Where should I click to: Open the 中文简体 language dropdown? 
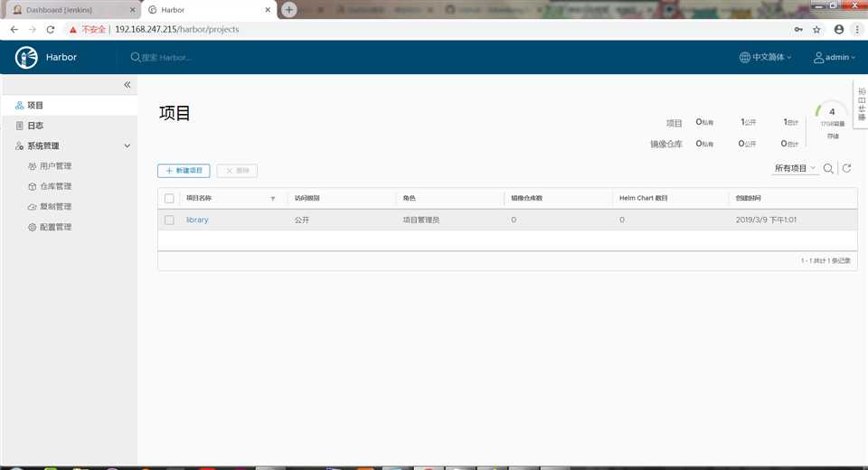[x=766, y=57]
